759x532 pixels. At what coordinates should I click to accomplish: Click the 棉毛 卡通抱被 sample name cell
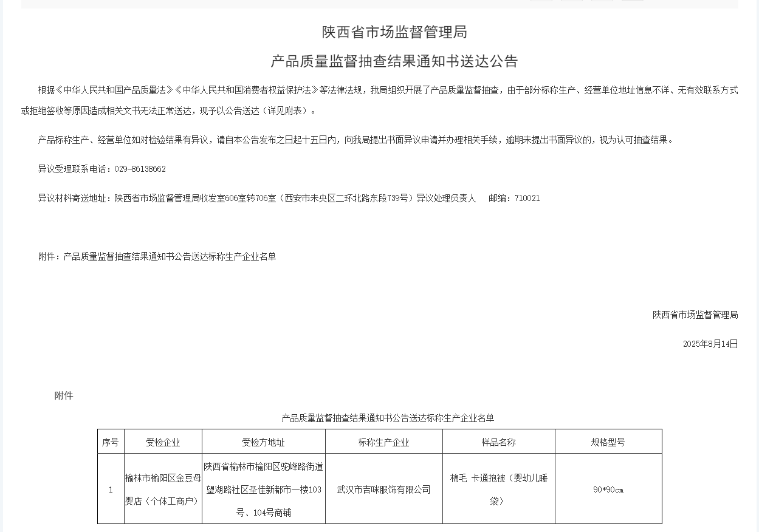pos(498,489)
